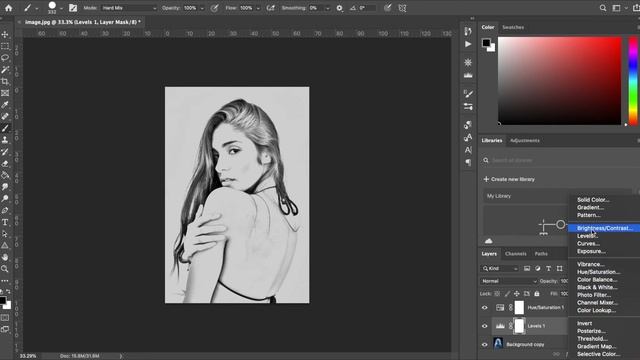The height and width of the screenshot is (360, 640).
Task: Toggle lock all padlock icon
Action: (537, 293)
